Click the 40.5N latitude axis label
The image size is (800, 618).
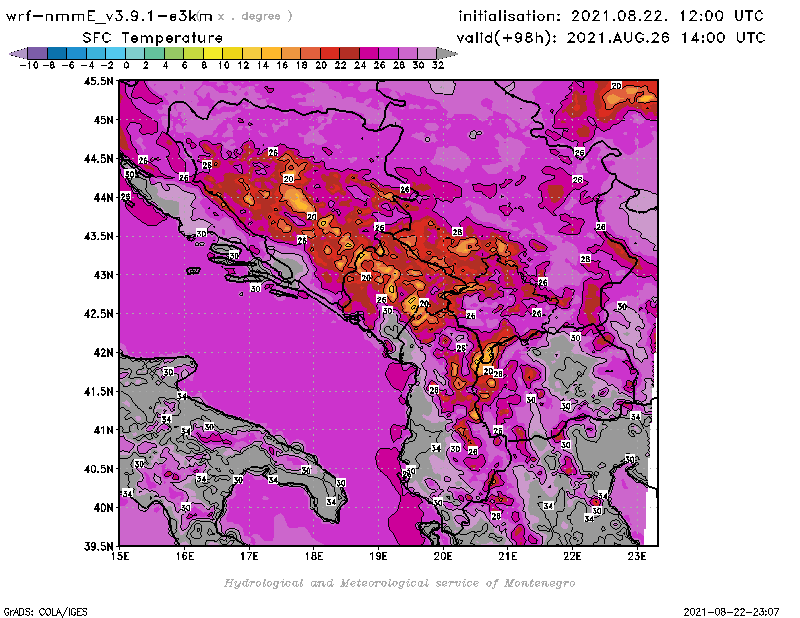pos(98,469)
